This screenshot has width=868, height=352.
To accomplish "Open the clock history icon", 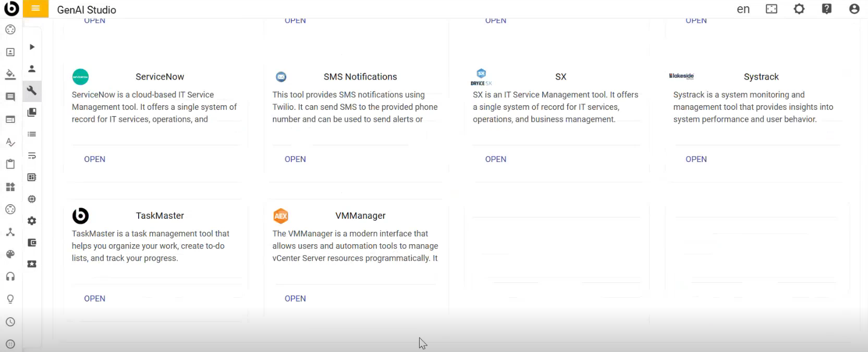I will pos(10,322).
